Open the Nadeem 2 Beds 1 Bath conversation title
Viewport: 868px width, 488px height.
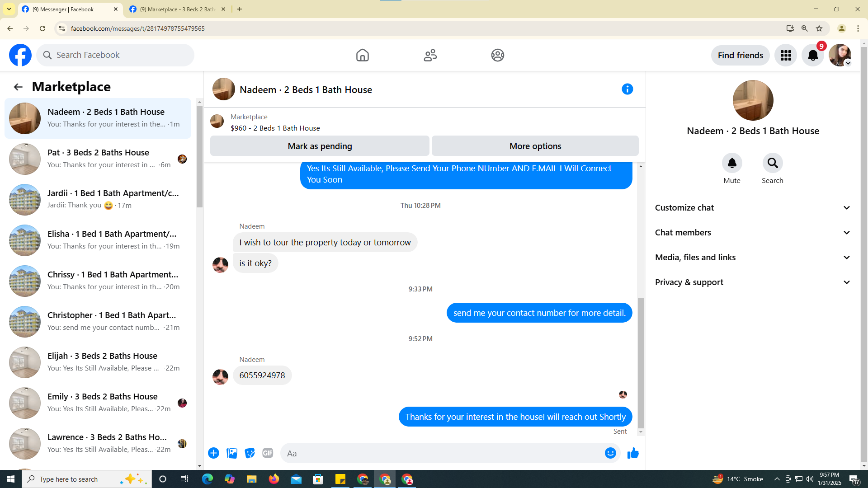(306, 89)
